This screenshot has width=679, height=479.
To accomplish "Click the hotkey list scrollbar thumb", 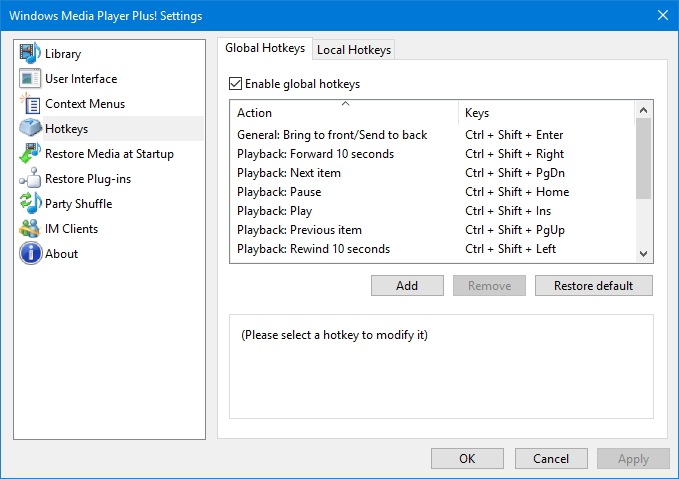I will click(643, 159).
